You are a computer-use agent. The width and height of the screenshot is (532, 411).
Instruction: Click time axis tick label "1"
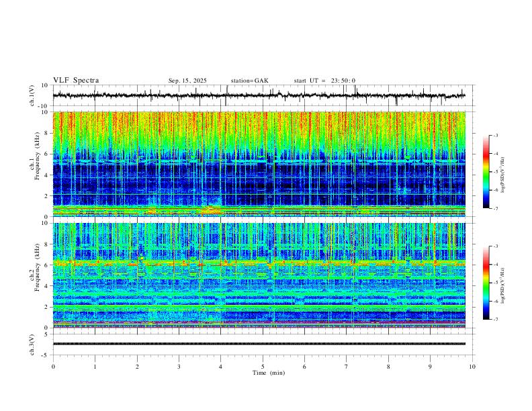(x=95, y=367)
